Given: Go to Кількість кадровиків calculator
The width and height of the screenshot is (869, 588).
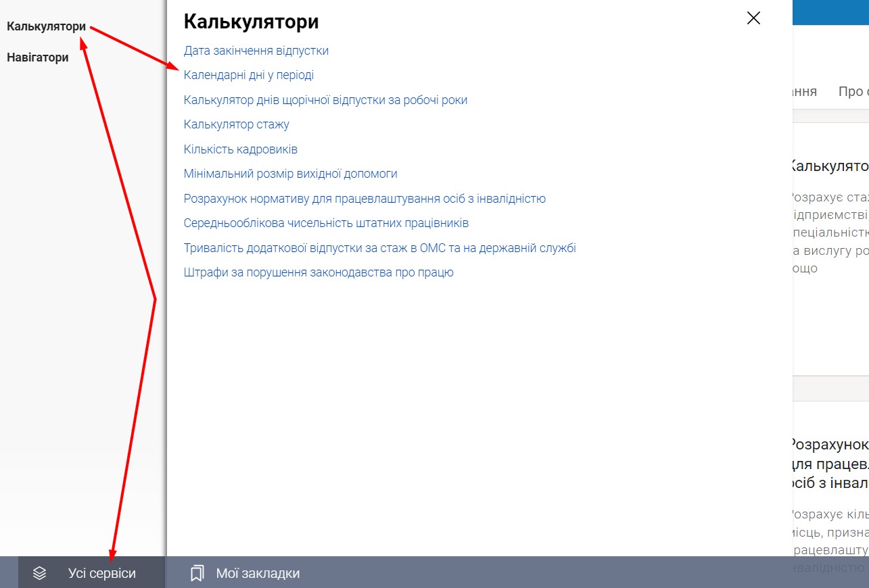Looking at the screenshot, I should [241, 149].
